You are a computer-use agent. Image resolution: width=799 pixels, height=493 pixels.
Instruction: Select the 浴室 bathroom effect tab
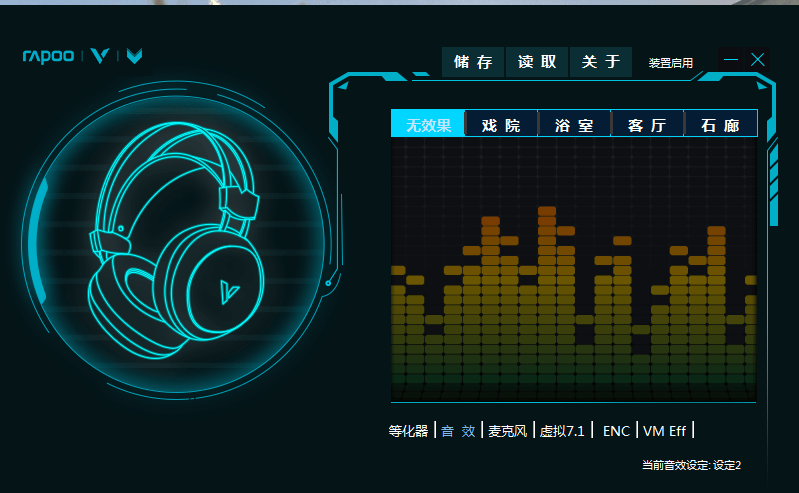coord(574,124)
